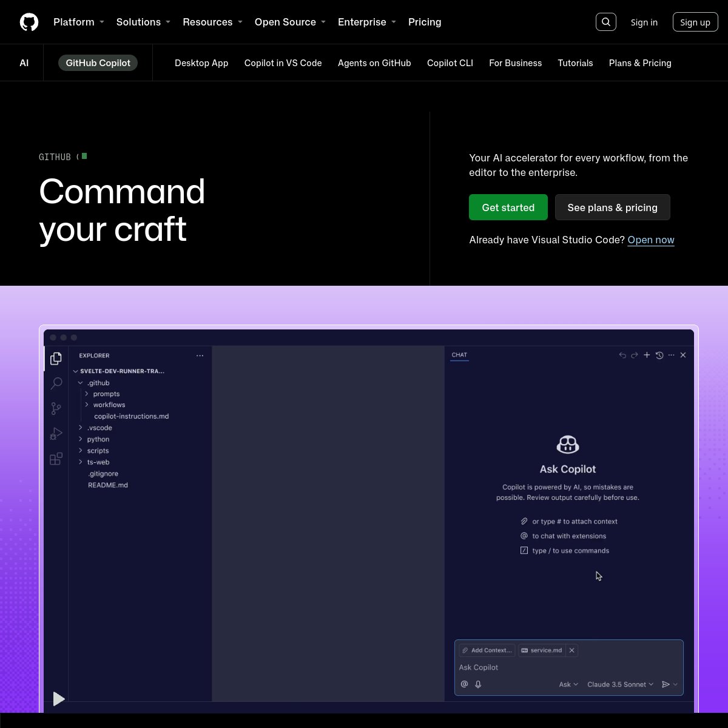
Task: Select the Search magnifier icon in sidebar
Action: [x=56, y=383]
